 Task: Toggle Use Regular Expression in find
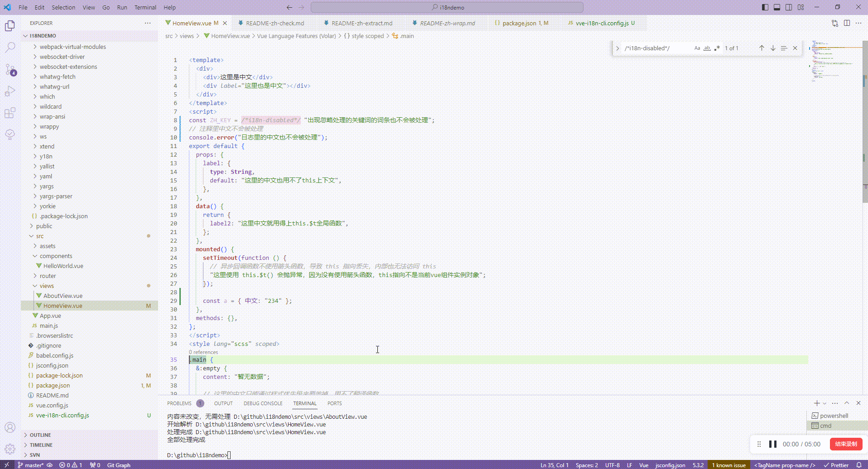tap(717, 48)
